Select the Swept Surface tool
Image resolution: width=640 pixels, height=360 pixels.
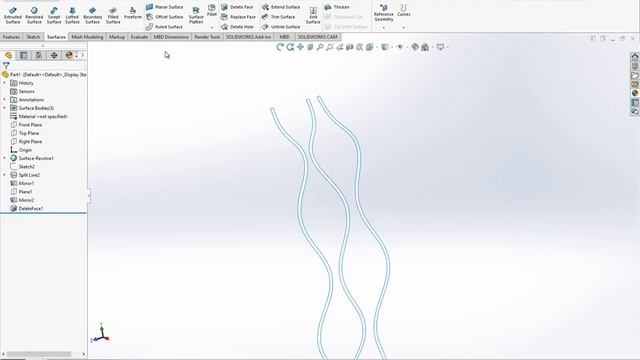pos(53,15)
